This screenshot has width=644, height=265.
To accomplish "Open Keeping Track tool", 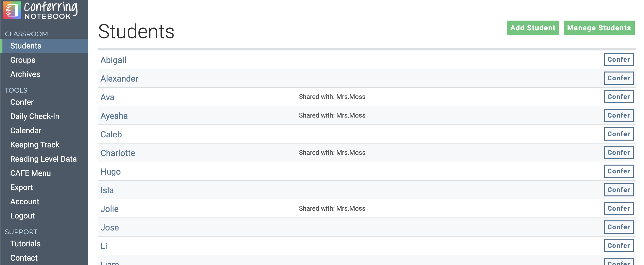I will tap(35, 145).
